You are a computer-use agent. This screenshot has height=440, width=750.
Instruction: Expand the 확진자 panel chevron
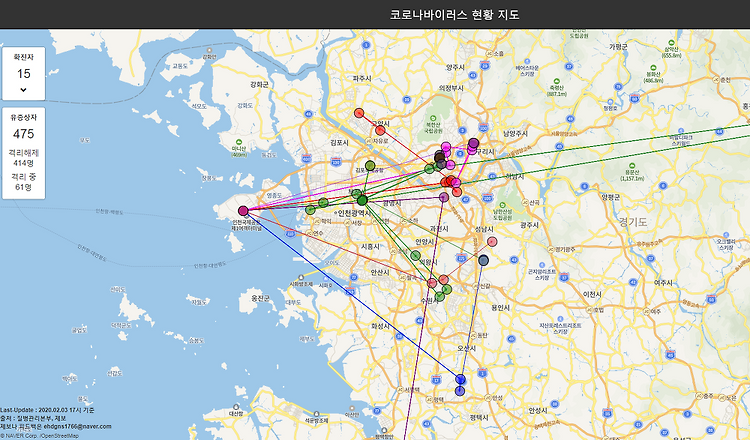click(x=23, y=89)
